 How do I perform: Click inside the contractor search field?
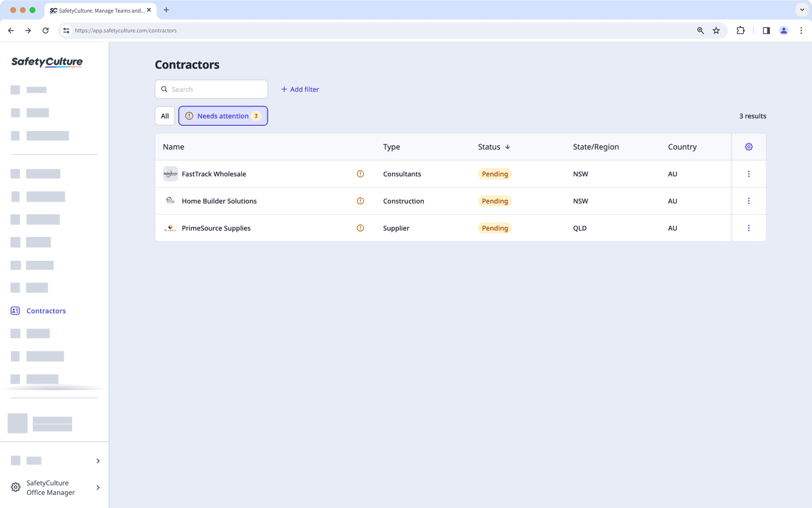tap(211, 89)
